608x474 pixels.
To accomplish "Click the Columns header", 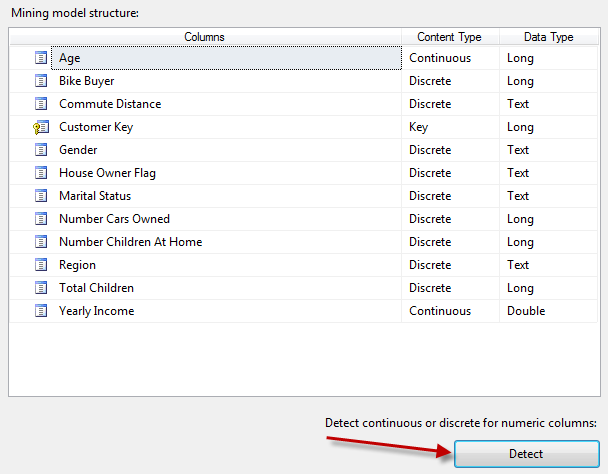I will tap(205, 37).
